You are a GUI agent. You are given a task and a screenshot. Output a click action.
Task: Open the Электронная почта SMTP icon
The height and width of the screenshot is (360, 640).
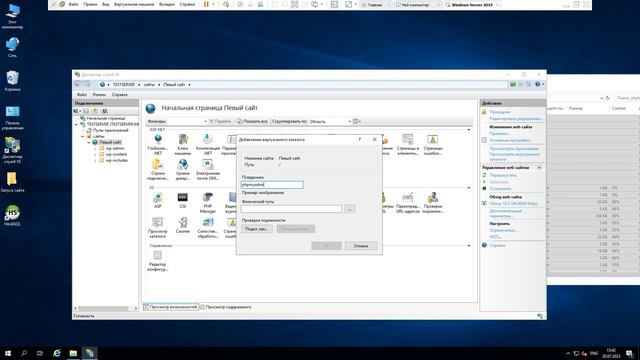pyautogui.click(x=208, y=169)
